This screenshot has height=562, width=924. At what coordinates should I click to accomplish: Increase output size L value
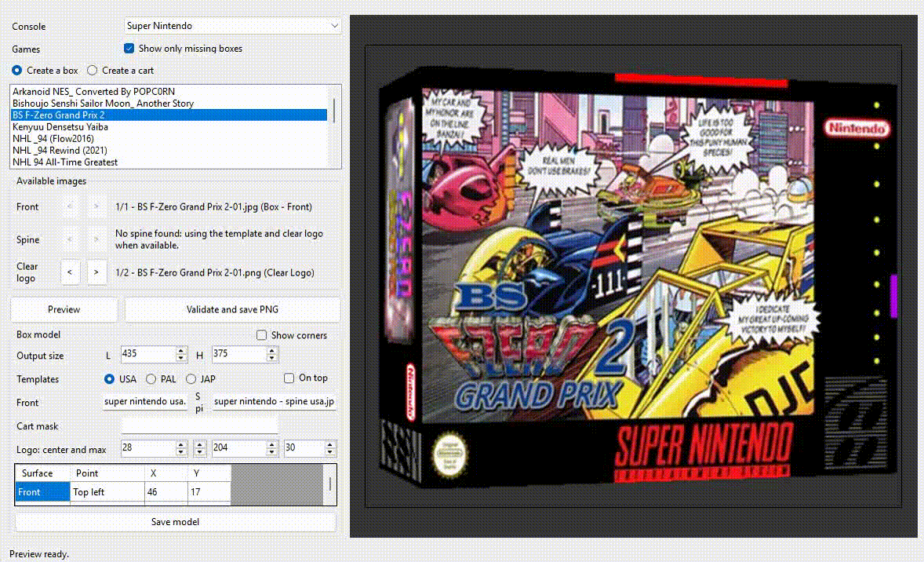(x=181, y=350)
